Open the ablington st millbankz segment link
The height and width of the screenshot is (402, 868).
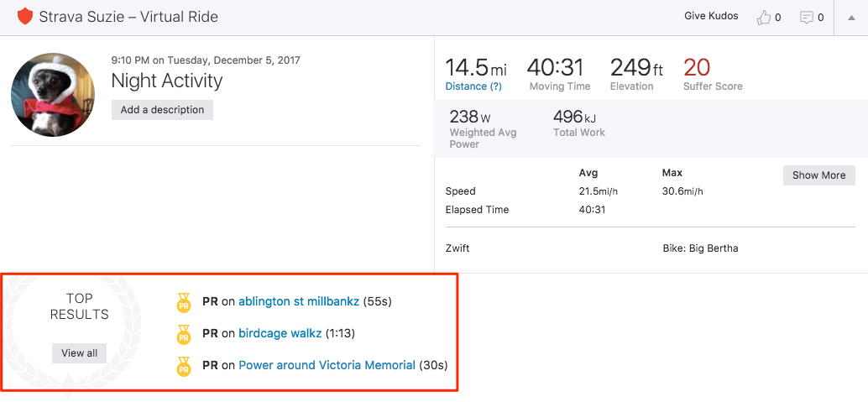point(299,302)
